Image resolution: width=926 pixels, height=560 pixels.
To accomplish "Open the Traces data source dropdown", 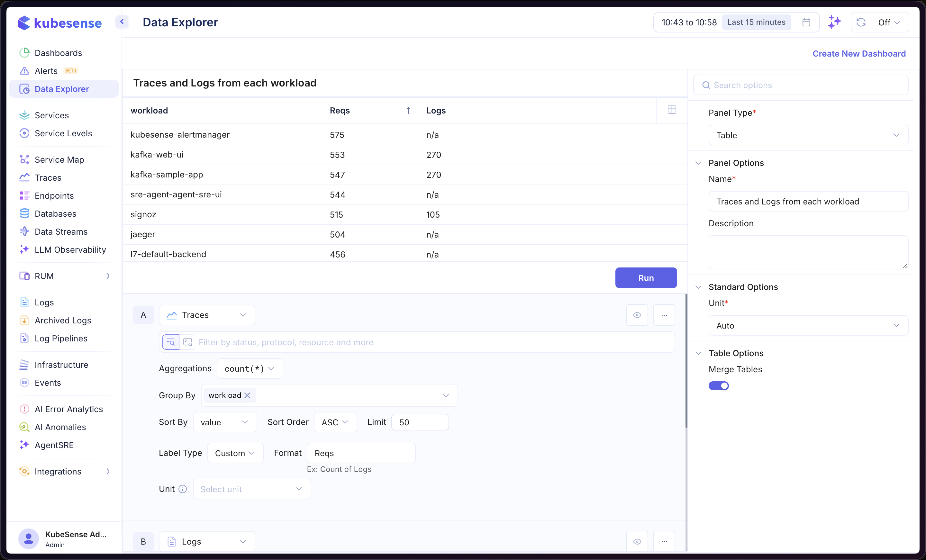I will tap(207, 315).
